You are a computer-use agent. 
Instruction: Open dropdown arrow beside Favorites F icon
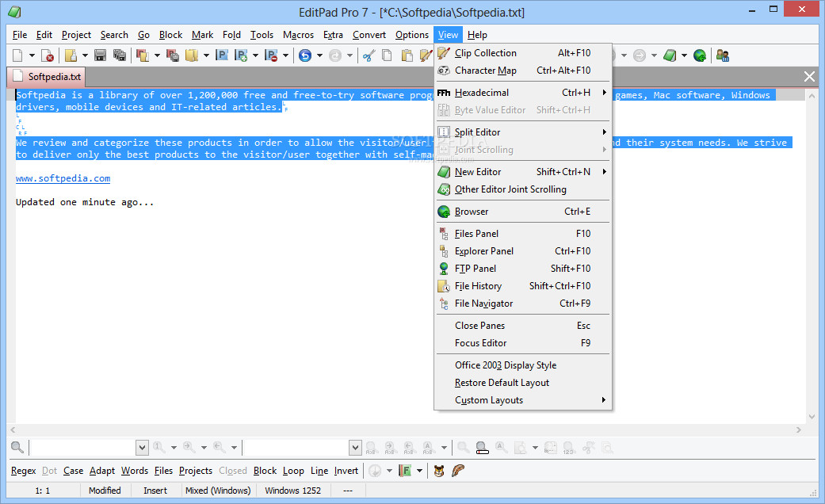[419, 471]
